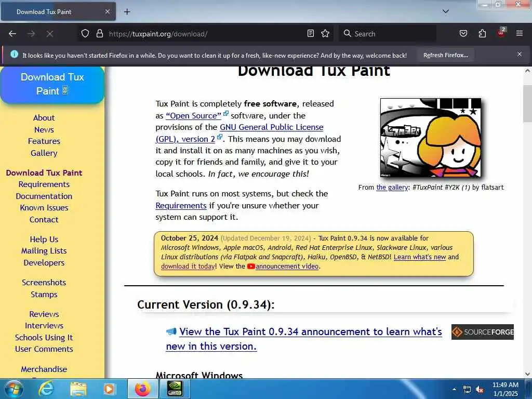Open a new tab with plus button

click(x=127, y=11)
